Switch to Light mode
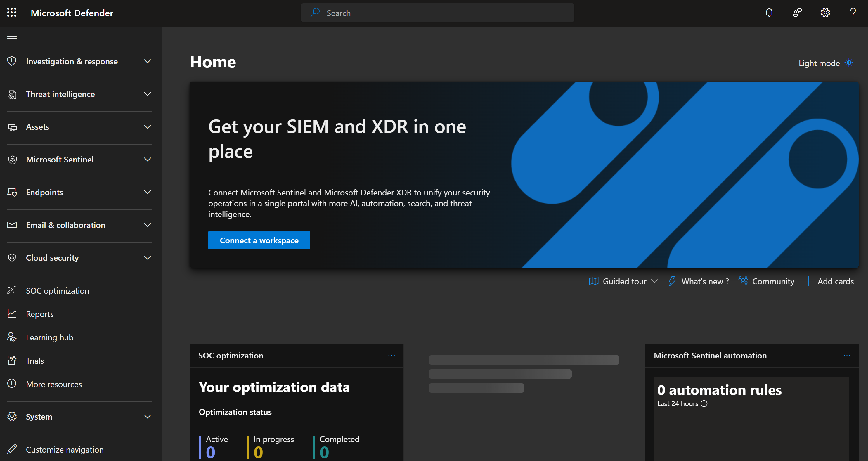 (825, 63)
